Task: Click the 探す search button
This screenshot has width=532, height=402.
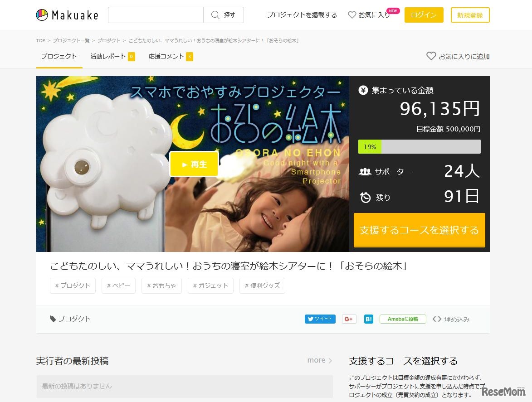Action: coord(224,15)
